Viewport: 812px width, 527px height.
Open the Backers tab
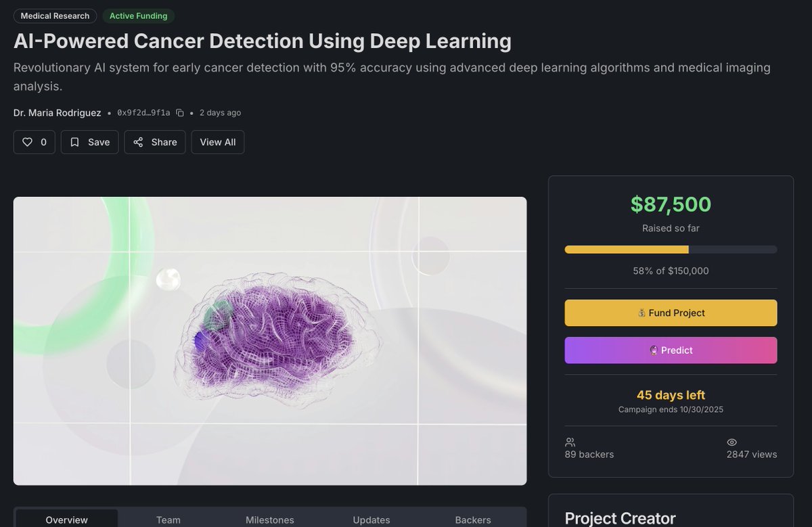(473, 520)
